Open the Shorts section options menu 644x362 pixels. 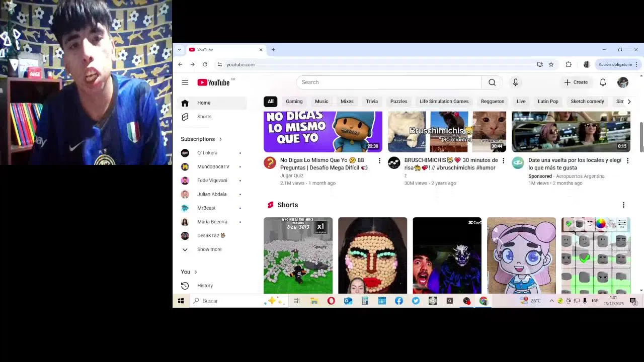click(x=623, y=205)
